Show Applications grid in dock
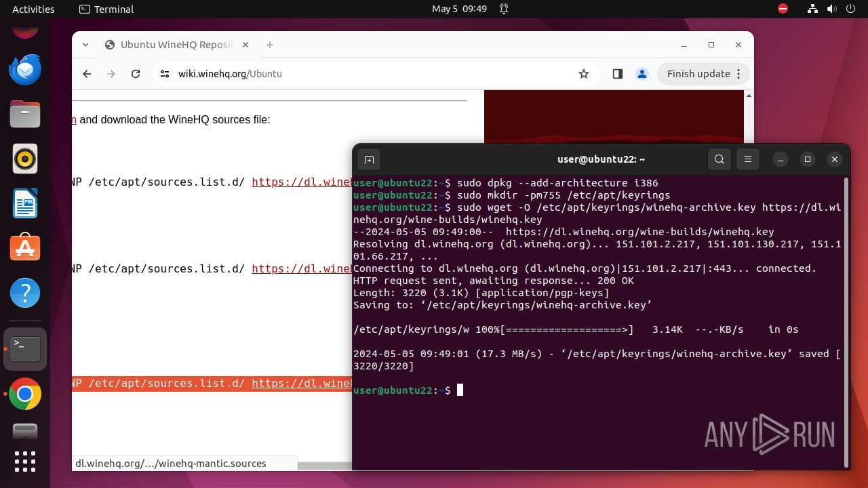This screenshot has height=488, width=868. click(x=25, y=462)
